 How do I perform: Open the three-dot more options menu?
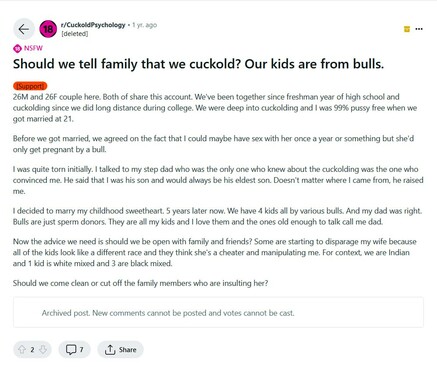tap(419, 29)
